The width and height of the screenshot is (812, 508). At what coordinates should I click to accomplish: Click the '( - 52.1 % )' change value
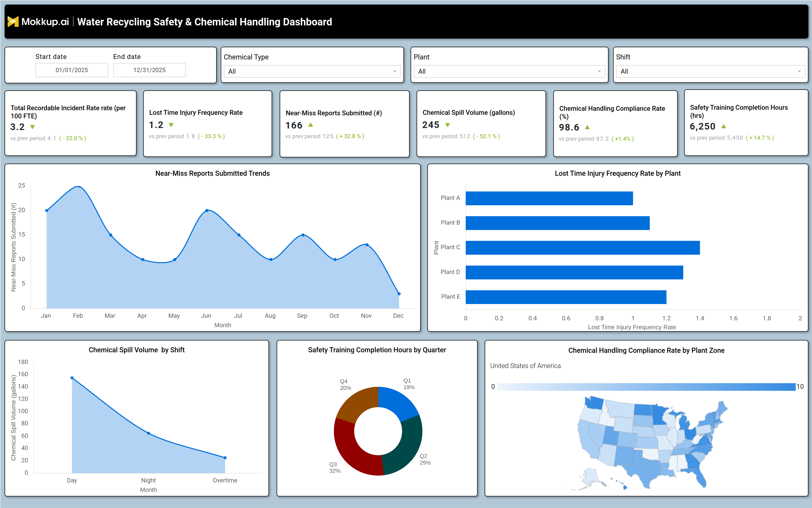(486, 136)
